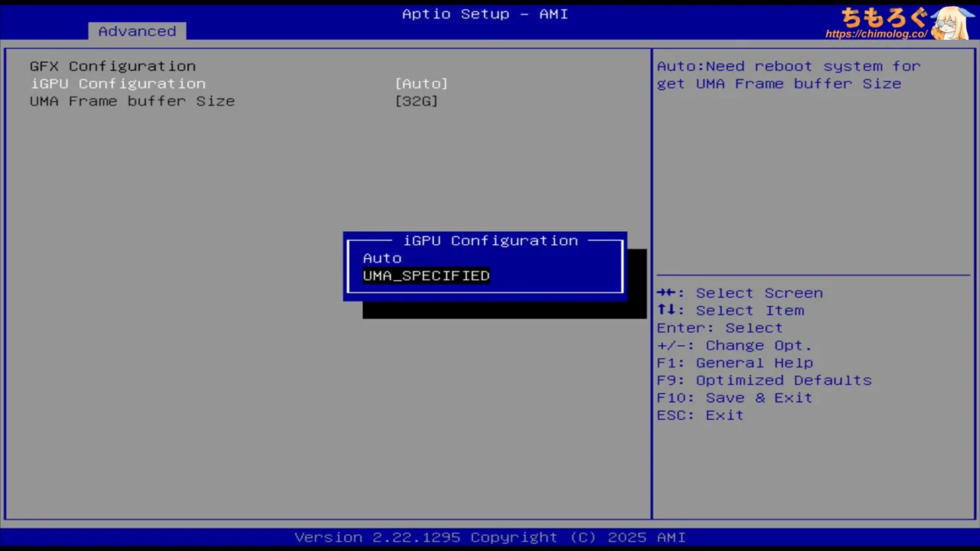Click F1: General Help
This screenshot has width=980, height=551.
click(x=735, y=364)
